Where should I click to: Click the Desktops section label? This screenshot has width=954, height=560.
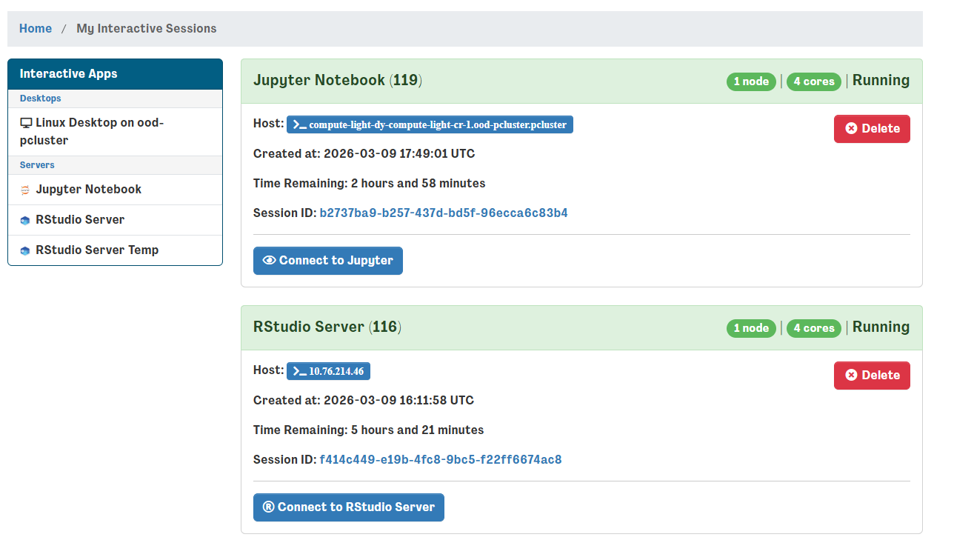41,99
